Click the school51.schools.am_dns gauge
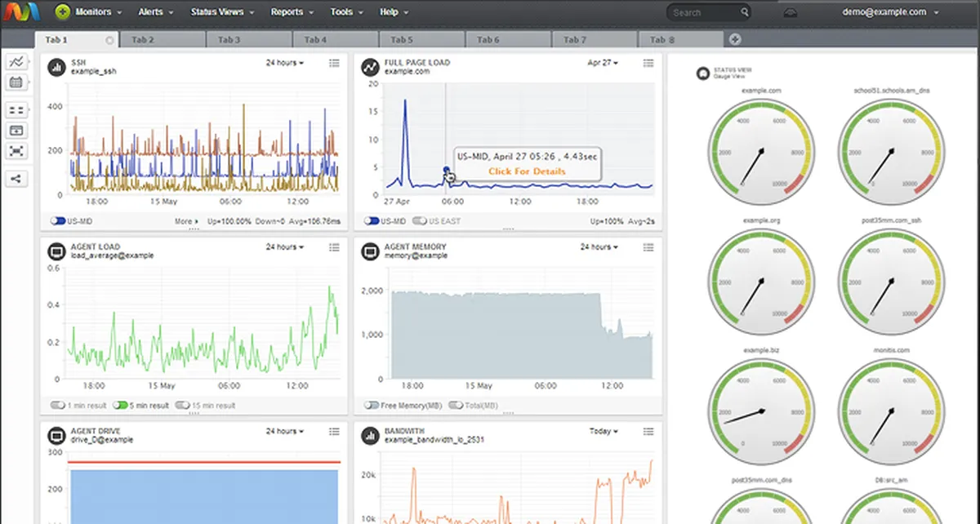The height and width of the screenshot is (524, 980). [x=891, y=153]
